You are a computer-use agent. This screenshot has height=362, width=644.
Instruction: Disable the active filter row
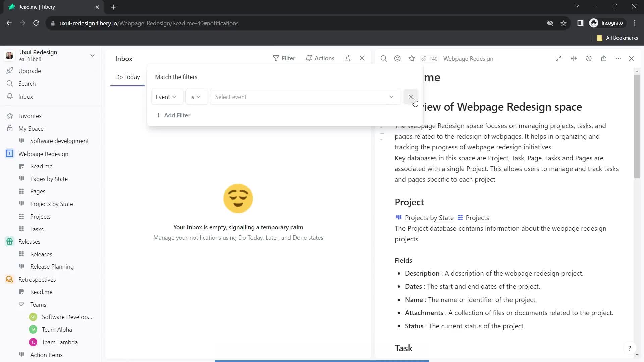[411, 96]
